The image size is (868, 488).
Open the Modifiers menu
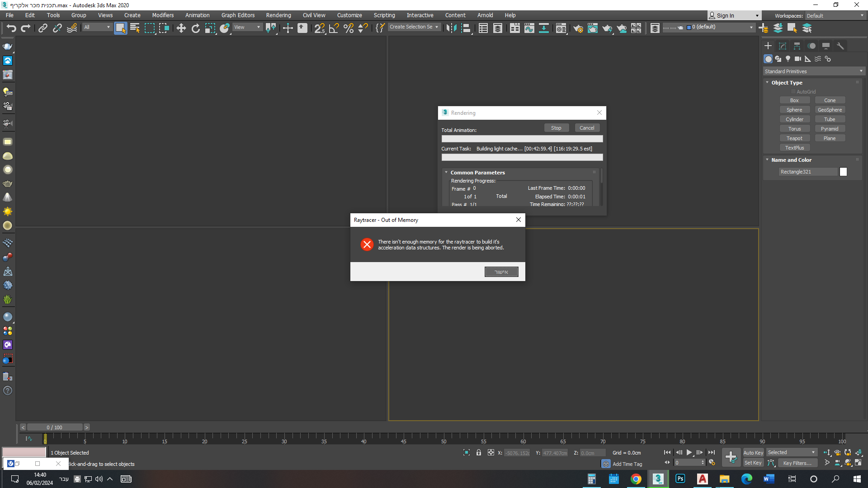tap(163, 15)
